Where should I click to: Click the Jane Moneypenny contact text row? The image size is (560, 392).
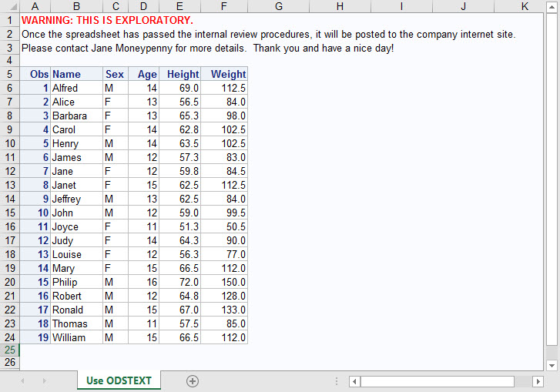[x=207, y=48]
